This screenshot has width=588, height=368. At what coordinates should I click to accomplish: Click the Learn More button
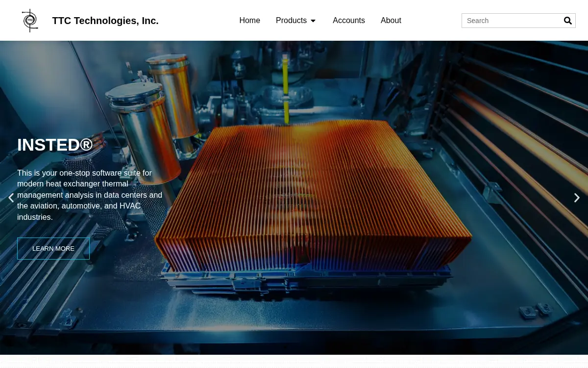pyautogui.click(x=53, y=249)
